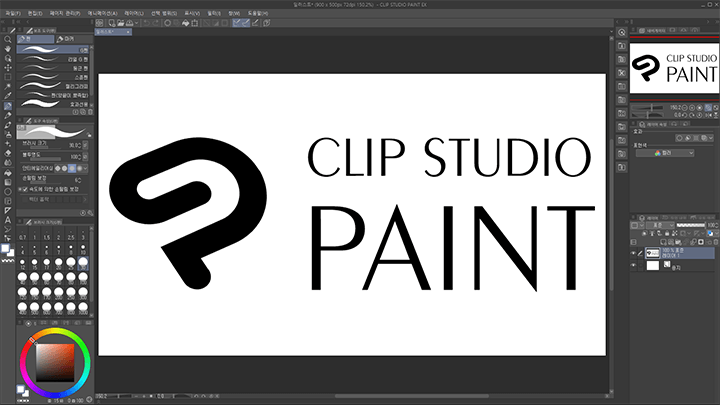Select the 효과선용 brush

pos(53,104)
